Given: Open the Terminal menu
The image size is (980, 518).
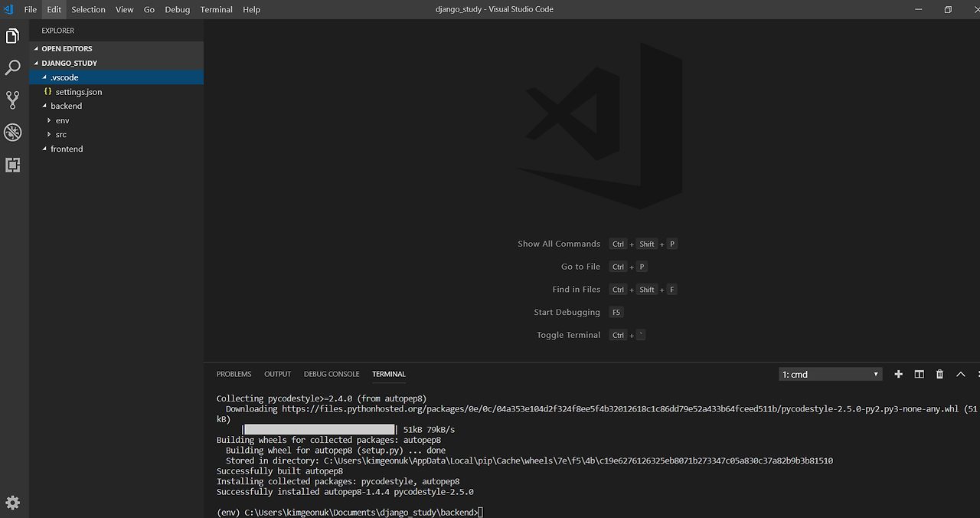Looking at the screenshot, I should [x=216, y=9].
